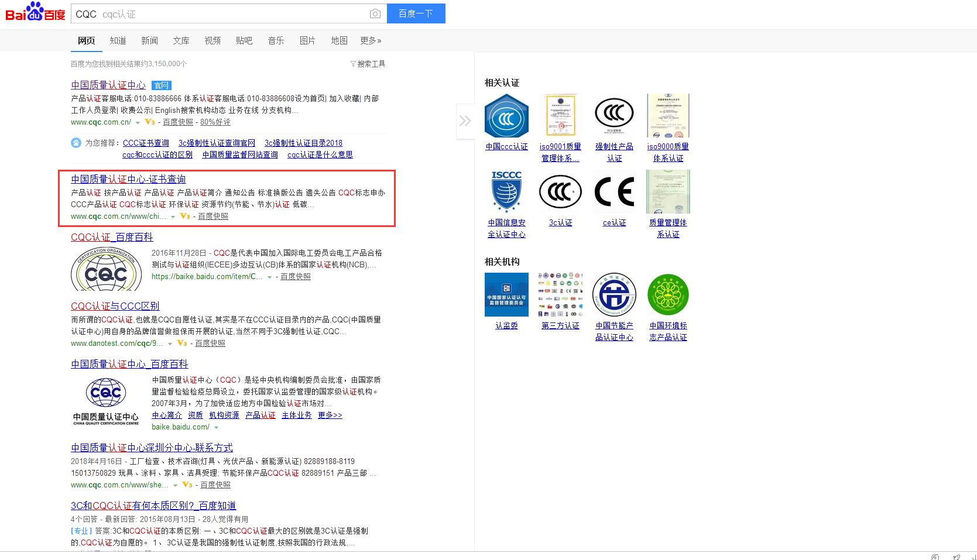Screen dimensions: 977x560
Task: Click V3 badge beside www.cqc.com.cn/
Action: [150, 122]
